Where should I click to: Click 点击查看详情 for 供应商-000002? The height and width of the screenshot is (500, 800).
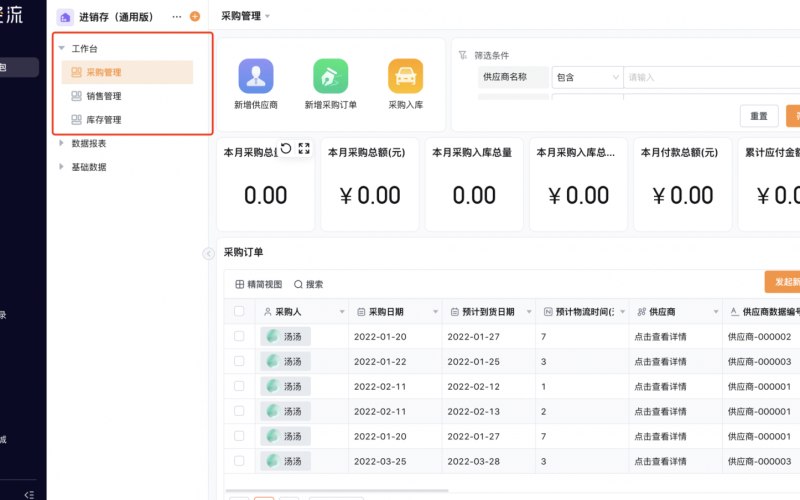660,337
